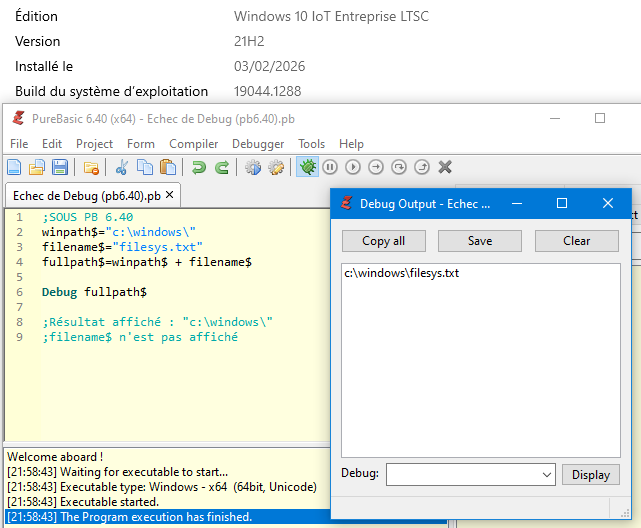Viewport: 641px width, 528px height.
Task: Click the Display button
Action: coord(591,474)
